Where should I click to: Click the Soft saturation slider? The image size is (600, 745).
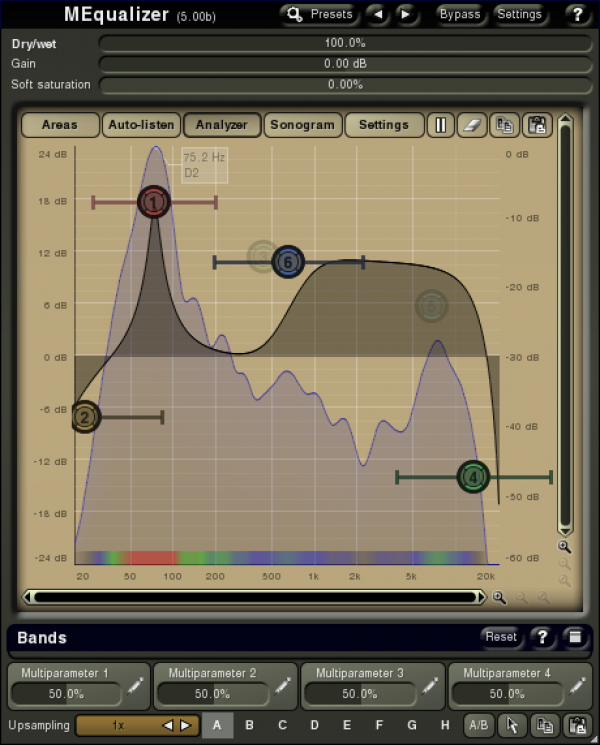tap(345, 85)
